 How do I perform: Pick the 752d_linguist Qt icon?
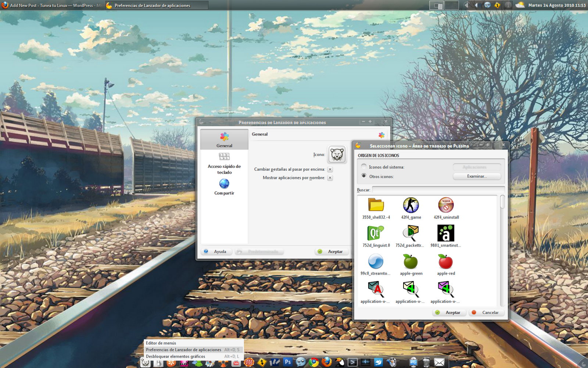point(376,233)
